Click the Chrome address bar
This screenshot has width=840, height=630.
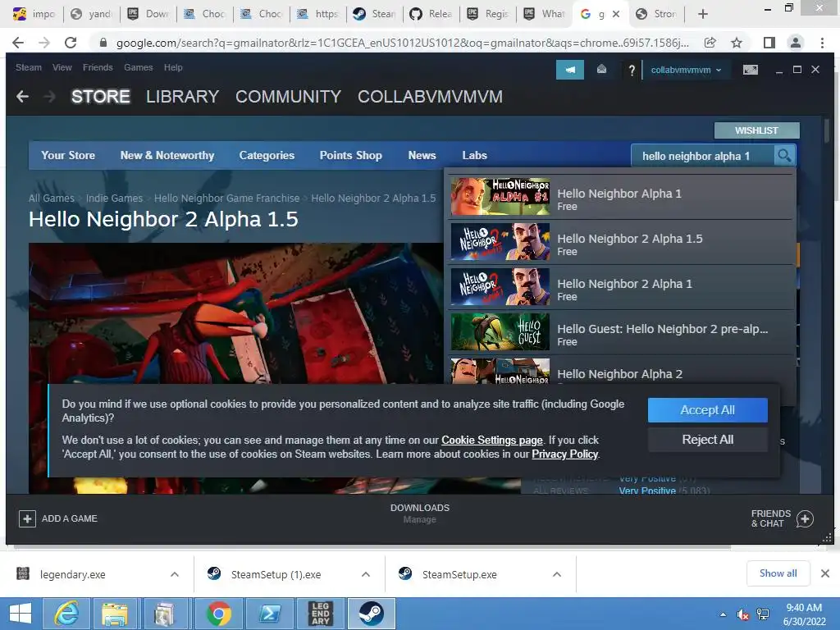tap(402, 43)
